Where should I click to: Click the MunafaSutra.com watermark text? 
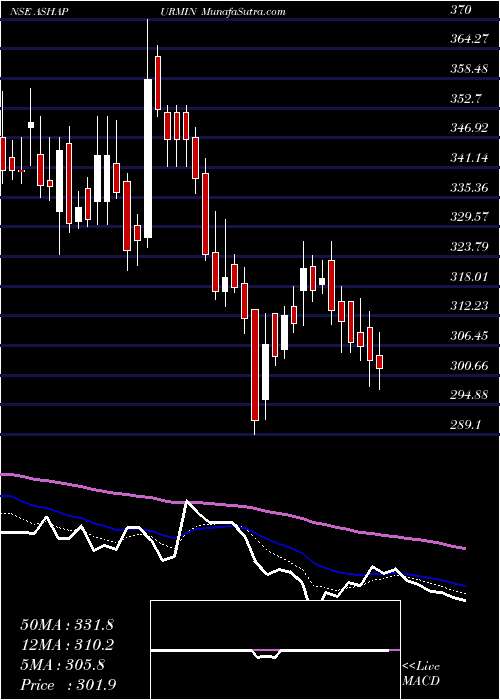(244, 11)
